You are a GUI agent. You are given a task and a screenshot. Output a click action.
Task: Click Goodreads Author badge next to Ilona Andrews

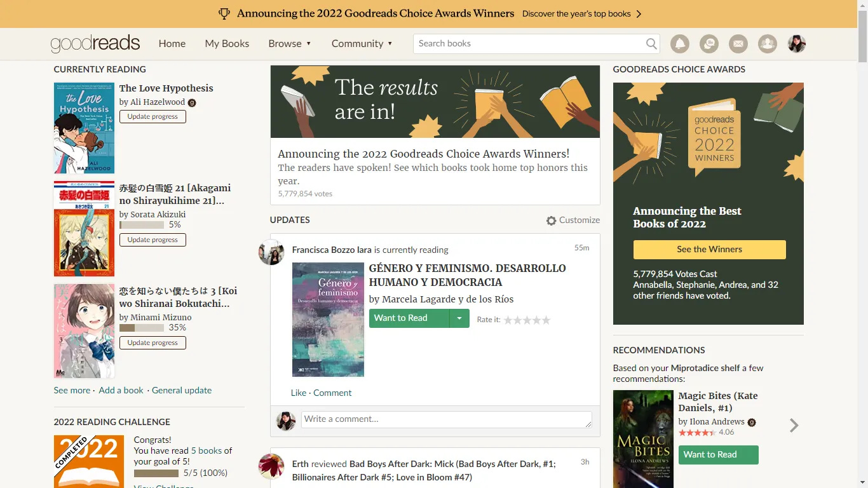click(x=752, y=423)
